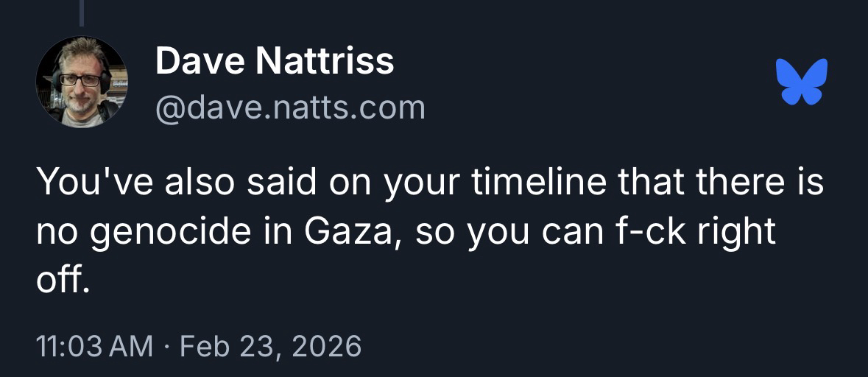Click the "AM" part of the timestamp
The height and width of the screenshot is (377, 868).
(x=133, y=345)
